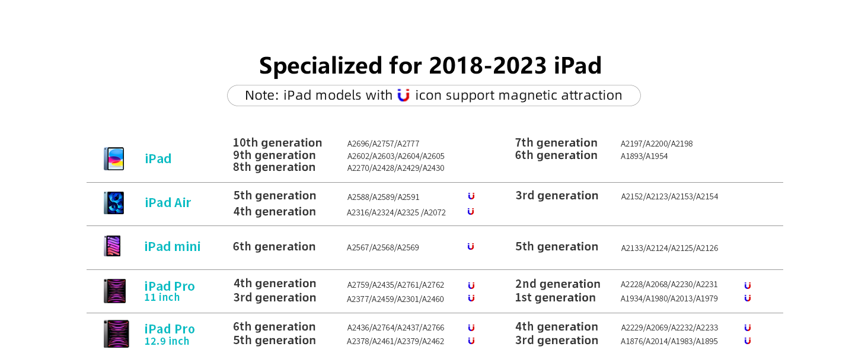This screenshot has height=356, width=868.
Task: Select the teal iPad Air label
Action: point(168,203)
